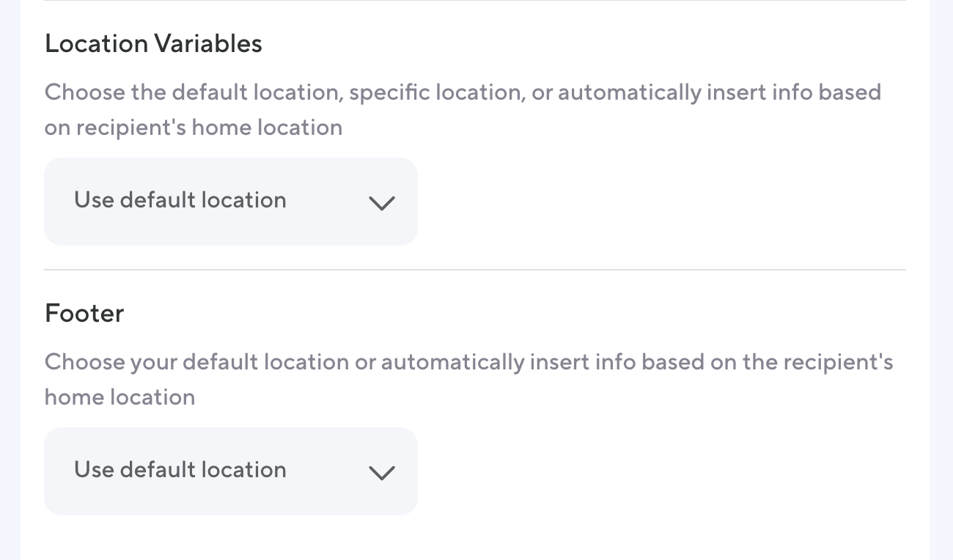Select "Use default location" text under Location Variables
Screen dimensions: 953x560
tap(180, 200)
